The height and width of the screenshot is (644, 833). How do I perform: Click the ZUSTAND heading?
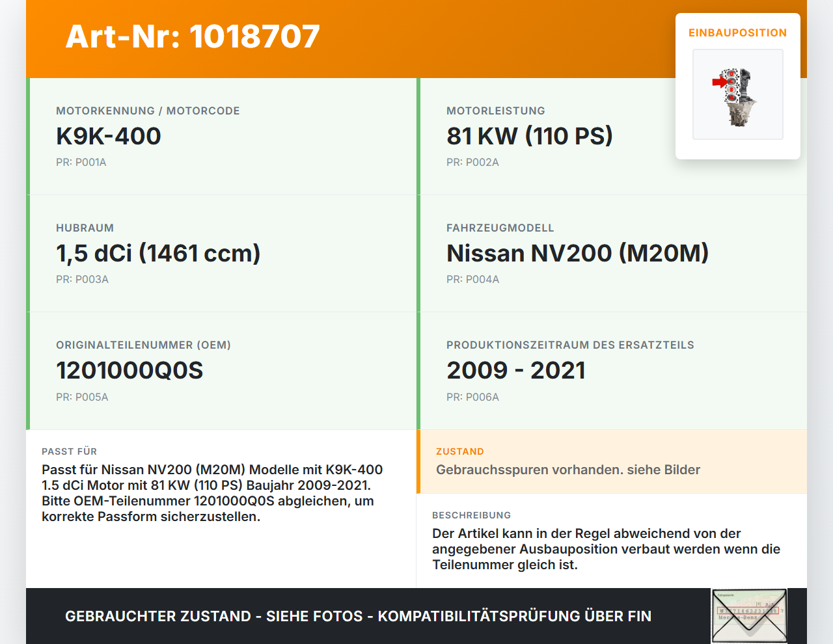coord(460,451)
